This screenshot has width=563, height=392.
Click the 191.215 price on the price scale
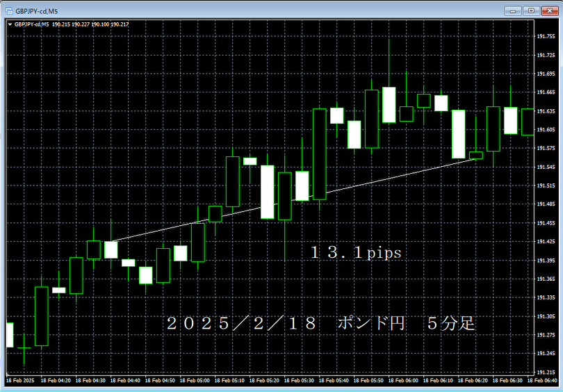pyautogui.click(x=546, y=353)
